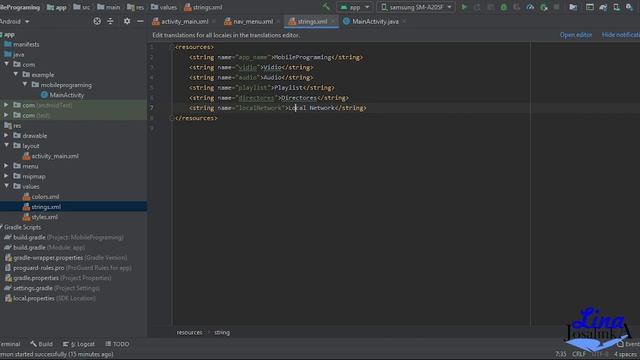Select gradle-wrapper.properties file
Screen dimensions: 640x360
pos(66,258)
